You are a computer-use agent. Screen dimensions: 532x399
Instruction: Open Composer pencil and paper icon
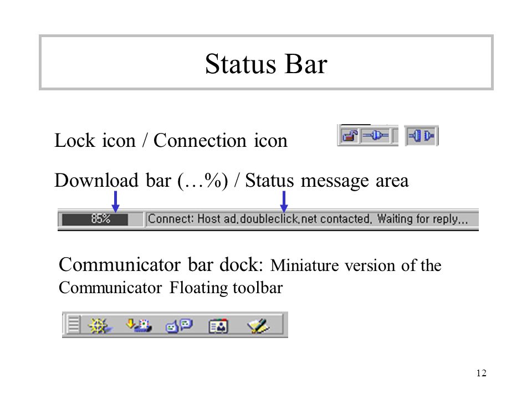coord(259,326)
